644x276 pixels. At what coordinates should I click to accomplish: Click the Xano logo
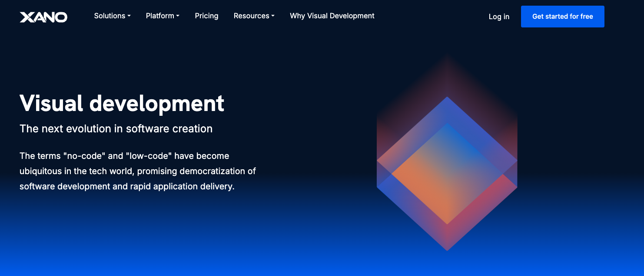(x=43, y=17)
